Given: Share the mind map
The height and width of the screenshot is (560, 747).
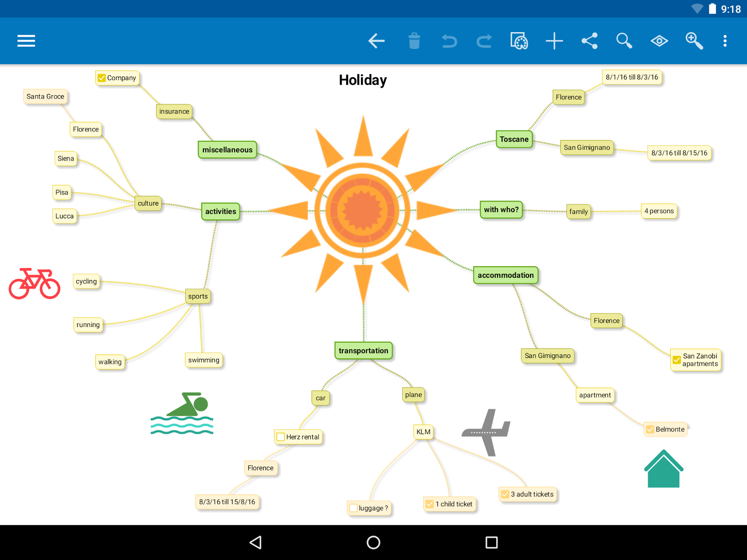Looking at the screenshot, I should coord(589,41).
